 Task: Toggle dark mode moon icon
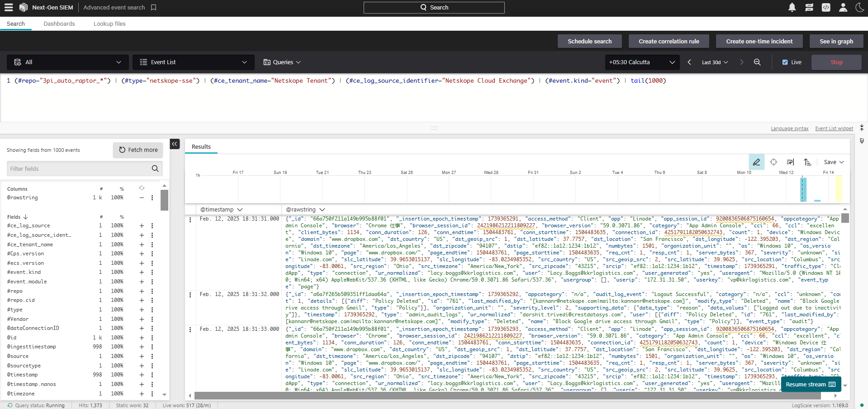859,7
